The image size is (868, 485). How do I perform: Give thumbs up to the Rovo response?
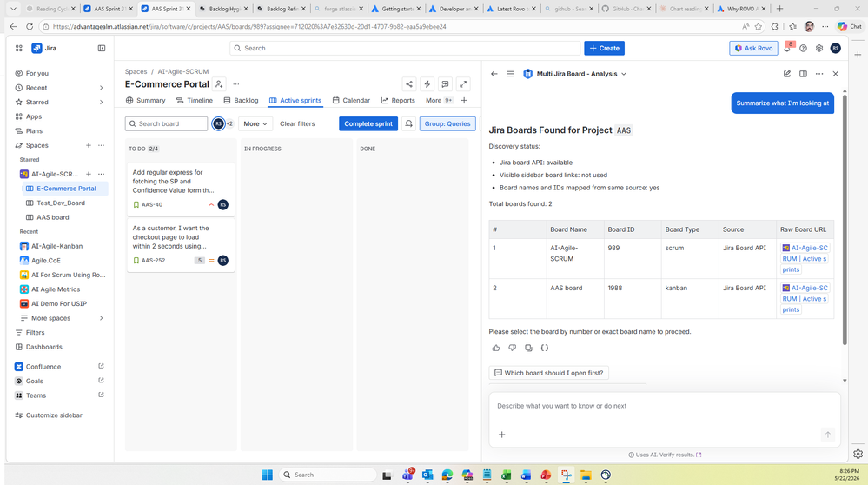click(496, 349)
